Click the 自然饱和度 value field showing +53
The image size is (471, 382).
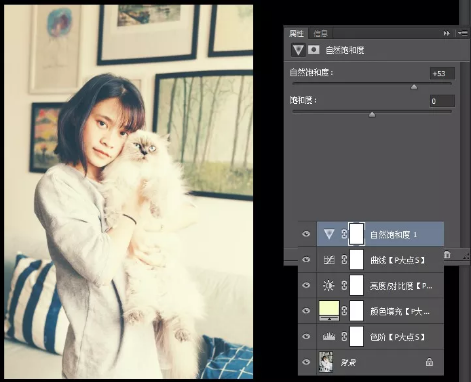point(442,73)
